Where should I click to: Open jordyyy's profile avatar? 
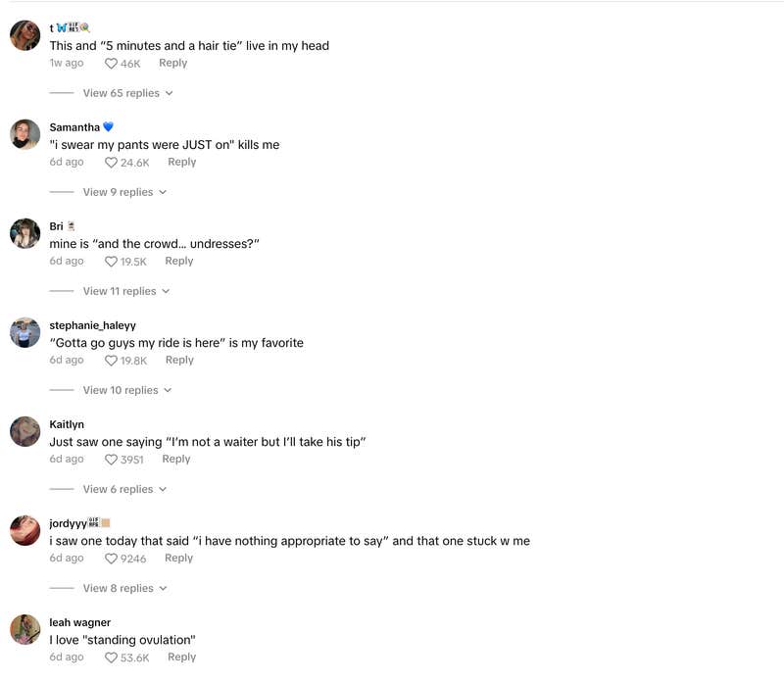24,530
